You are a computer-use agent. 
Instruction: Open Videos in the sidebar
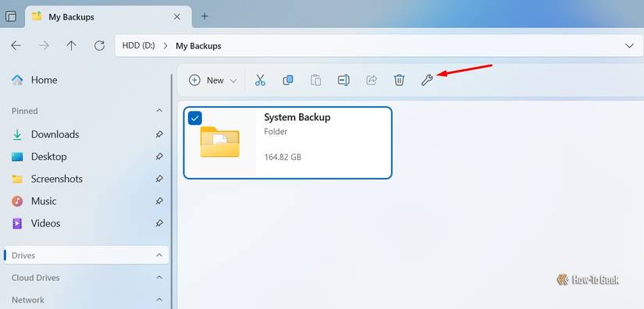45,223
